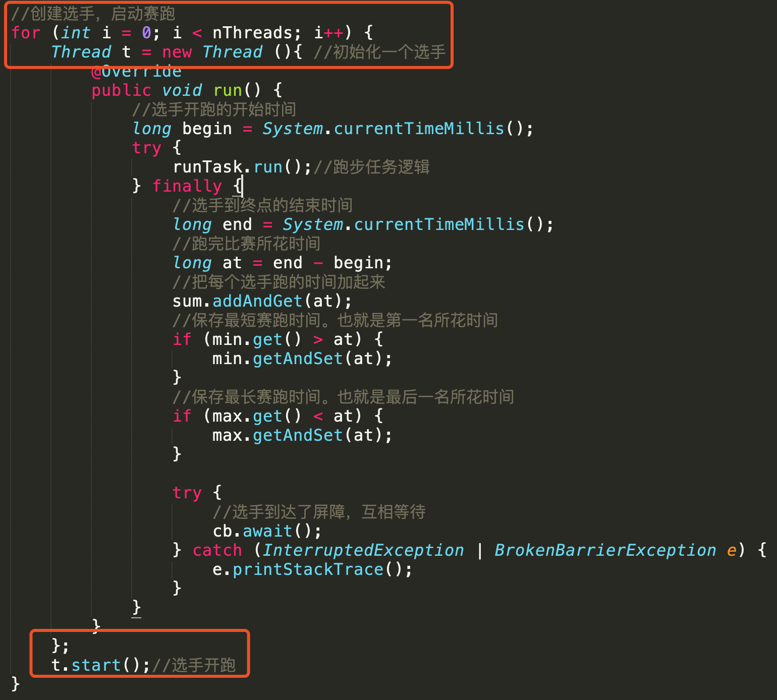Image resolution: width=777 pixels, height=700 pixels.
Task: Click the comment '//跑步任务逻辑'
Action: tap(372, 167)
